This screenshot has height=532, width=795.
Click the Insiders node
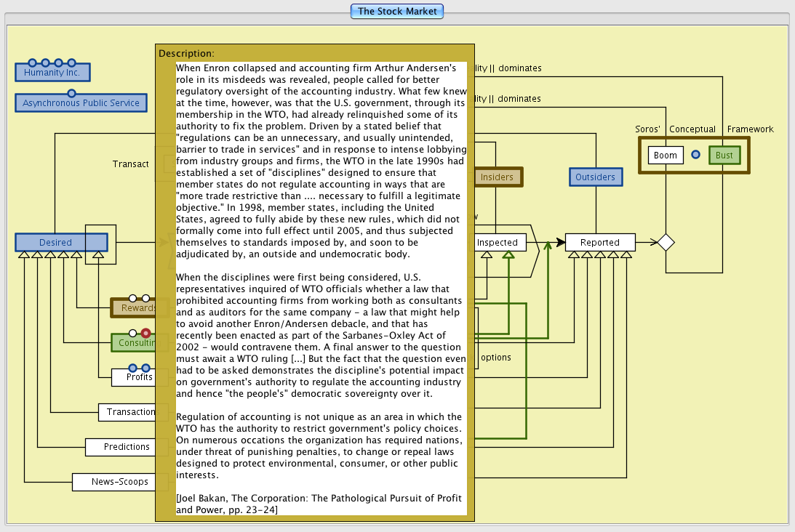click(498, 177)
